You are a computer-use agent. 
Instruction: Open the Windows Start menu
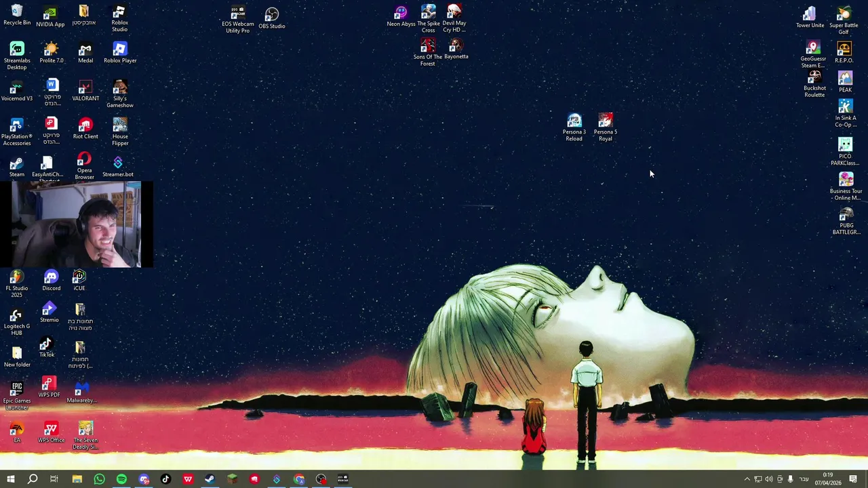coord(11,479)
